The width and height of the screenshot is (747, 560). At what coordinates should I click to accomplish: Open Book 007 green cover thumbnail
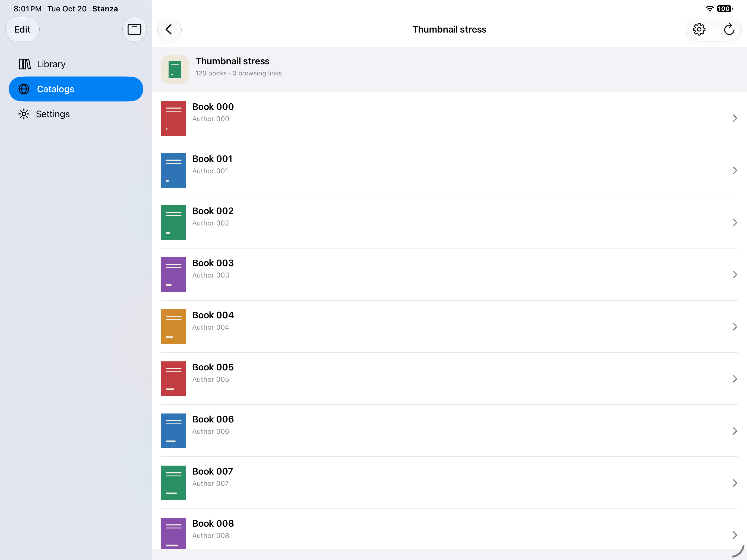(x=173, y=483)
